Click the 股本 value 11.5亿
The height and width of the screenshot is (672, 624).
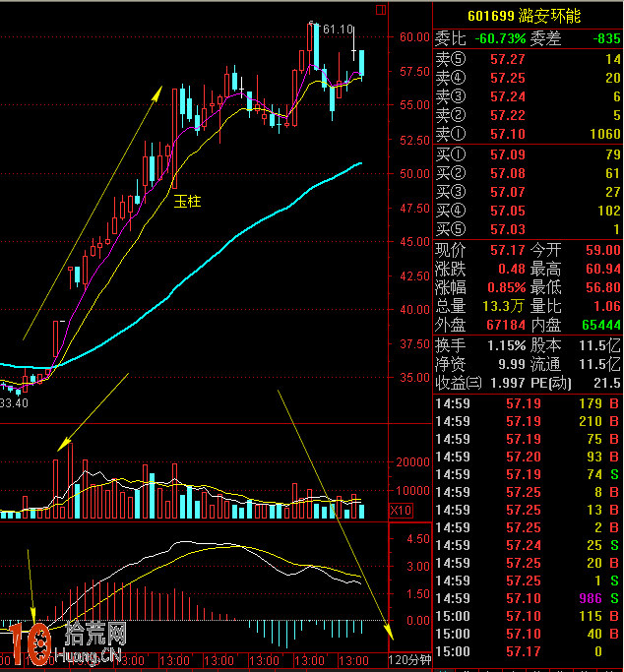pyautogui.click(x=599, y=345)
